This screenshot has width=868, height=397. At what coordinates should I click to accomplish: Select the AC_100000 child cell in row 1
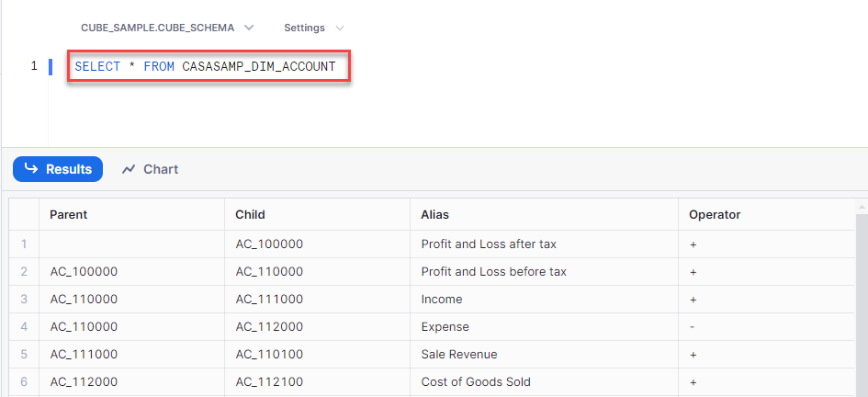tap(269, 244)
